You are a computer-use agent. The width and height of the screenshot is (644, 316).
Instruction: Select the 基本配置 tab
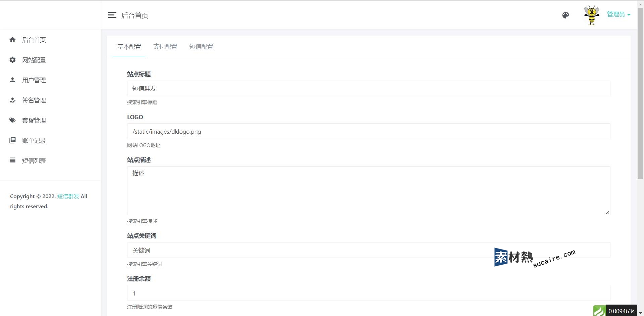[x=129, y=47]
